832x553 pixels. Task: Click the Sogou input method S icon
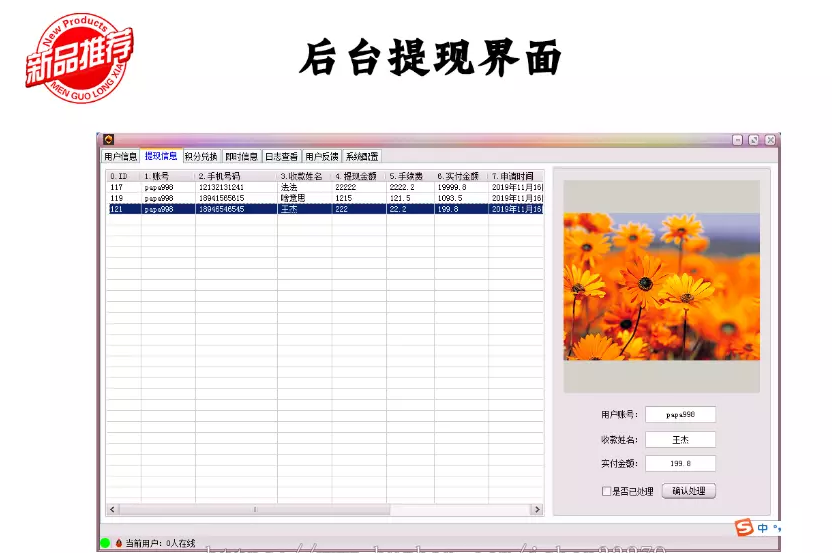(744, 528)
